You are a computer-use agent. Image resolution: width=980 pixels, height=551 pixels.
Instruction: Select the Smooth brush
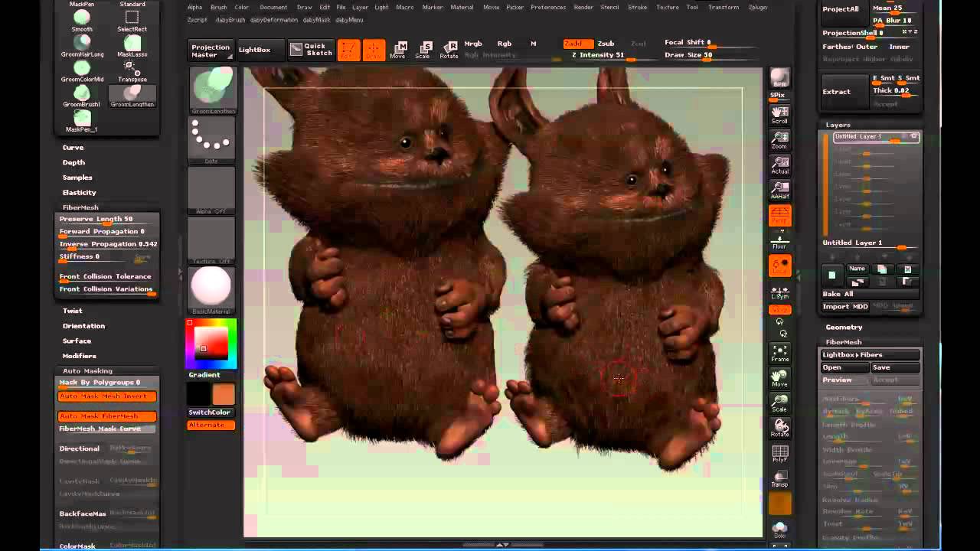pos(82,21)
